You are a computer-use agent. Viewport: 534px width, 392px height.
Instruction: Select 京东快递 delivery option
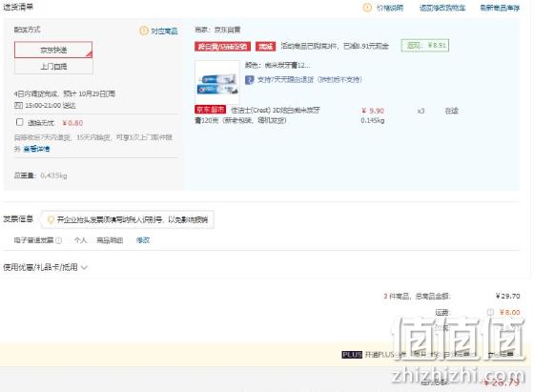click(x=53, y=50)
